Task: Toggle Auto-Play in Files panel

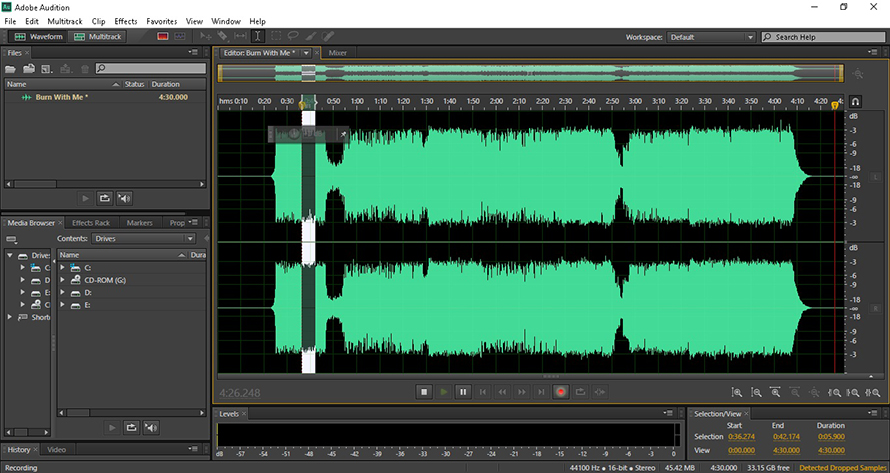Action: coord(125,198)
